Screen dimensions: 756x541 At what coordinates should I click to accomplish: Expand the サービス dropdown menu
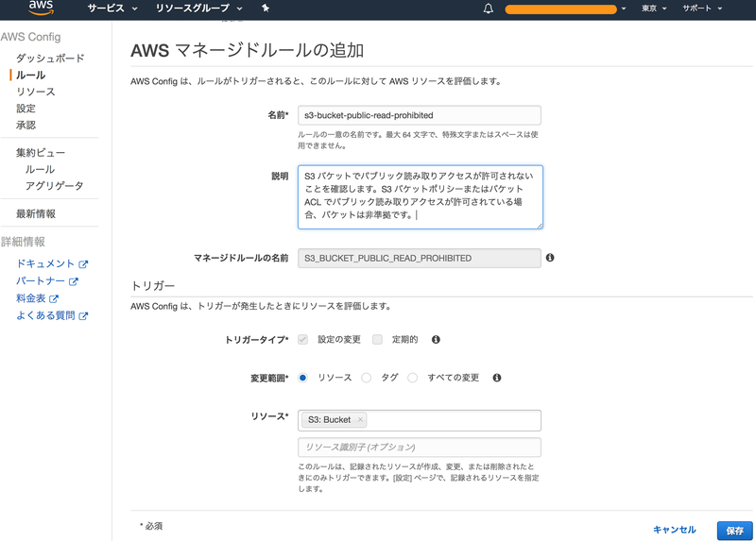tap(112, 8)
